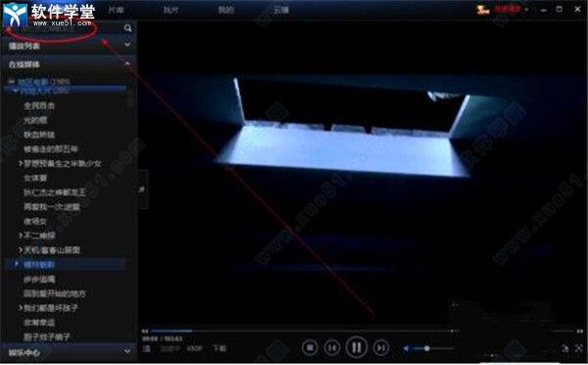Screen dimensions: 588x365
Task: Select 全民目击 from the movie list
Action: point(39,106)
